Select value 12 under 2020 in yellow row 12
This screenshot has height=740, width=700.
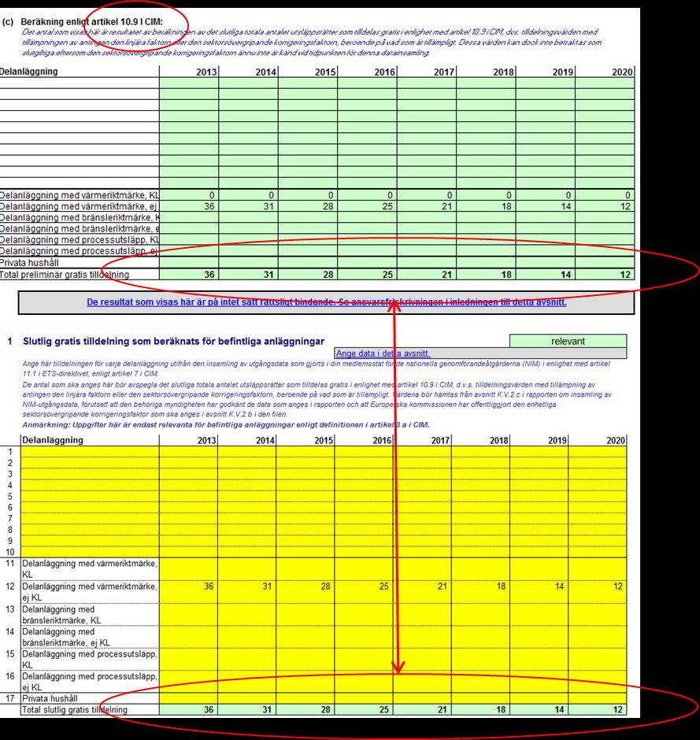(618, 586)
